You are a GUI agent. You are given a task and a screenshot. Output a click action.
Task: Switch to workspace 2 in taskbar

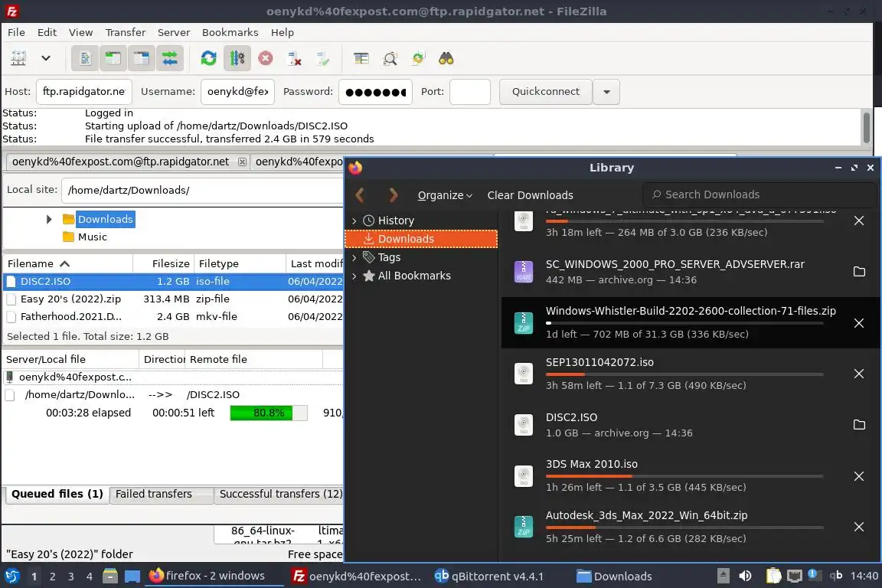coord(52,577)
